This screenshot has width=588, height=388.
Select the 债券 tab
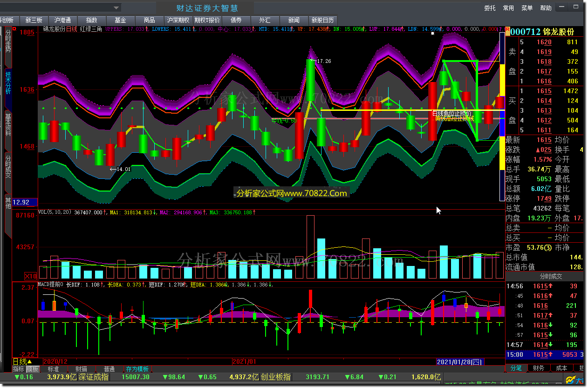(x=236, y=20)
